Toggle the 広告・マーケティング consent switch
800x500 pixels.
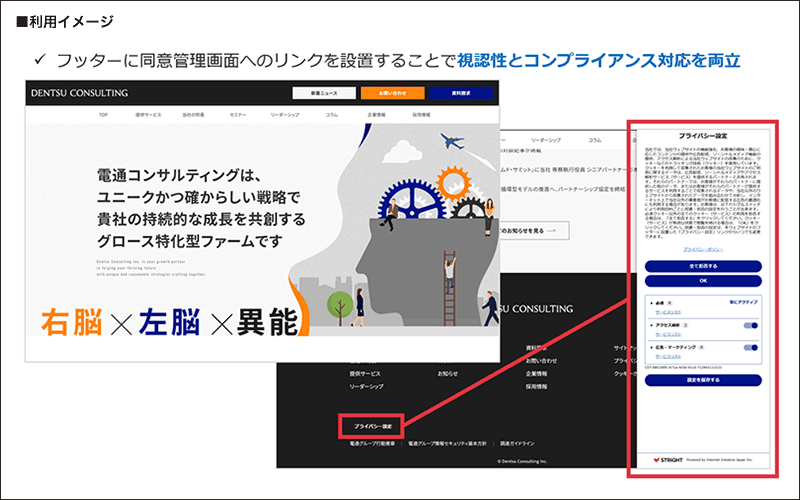point(752,349)
